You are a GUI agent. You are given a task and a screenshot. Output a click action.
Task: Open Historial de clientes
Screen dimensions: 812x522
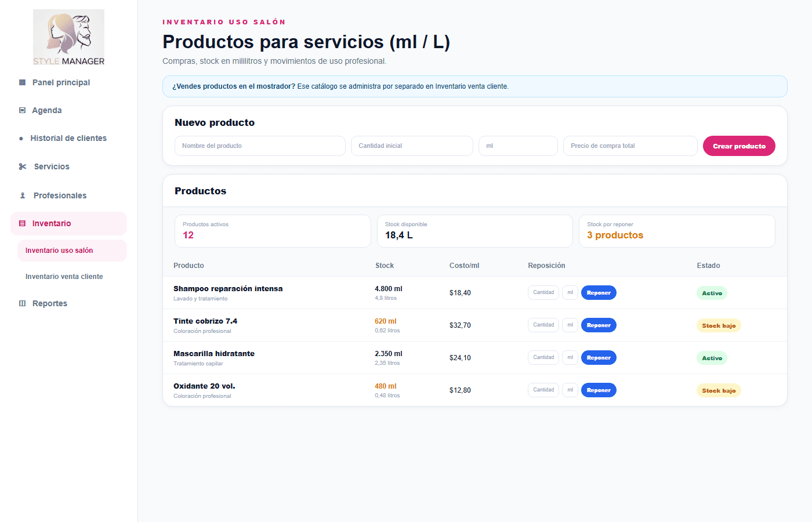68,138
